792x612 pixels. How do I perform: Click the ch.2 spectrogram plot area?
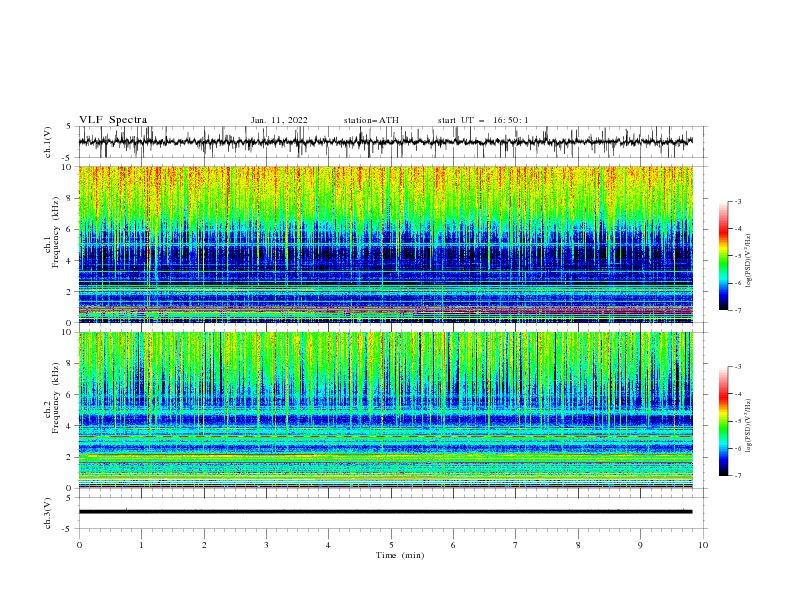pyautogui.click(x=385, y=410)
